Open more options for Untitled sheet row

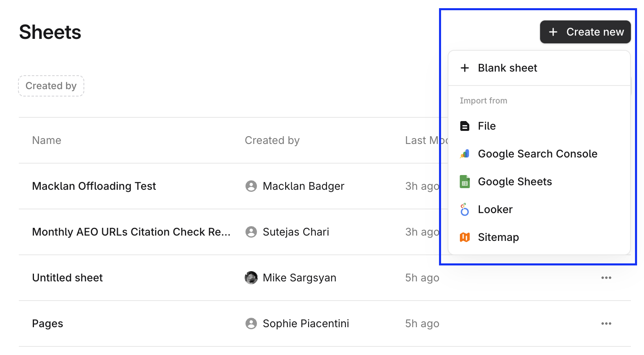(606, 278)
